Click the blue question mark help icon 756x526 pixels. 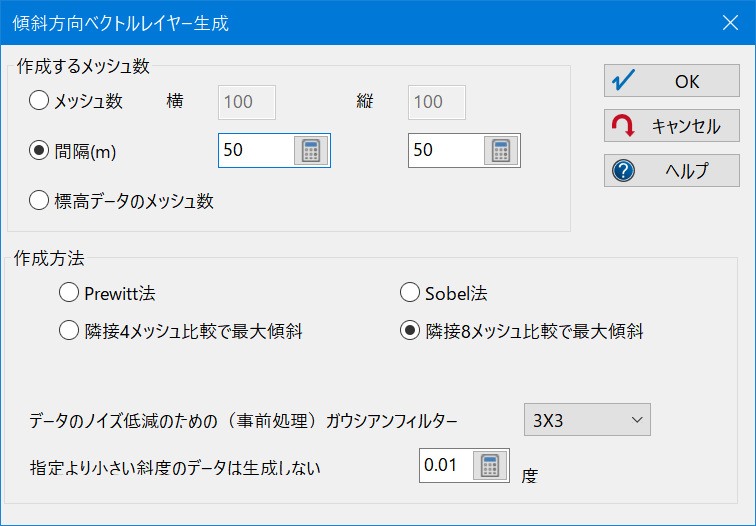coord(623,171)
